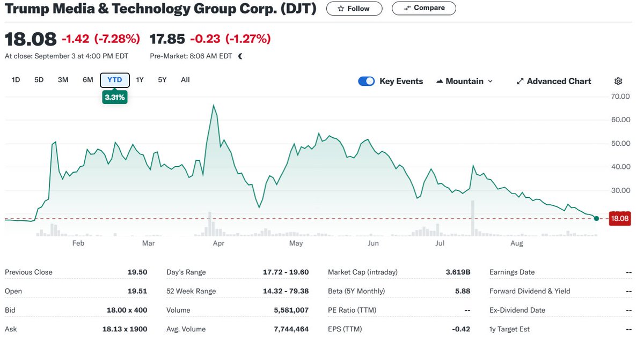Click the Volume value 5,581,007
The height and width of the screenshot is (341, 644).
[290, 310]
